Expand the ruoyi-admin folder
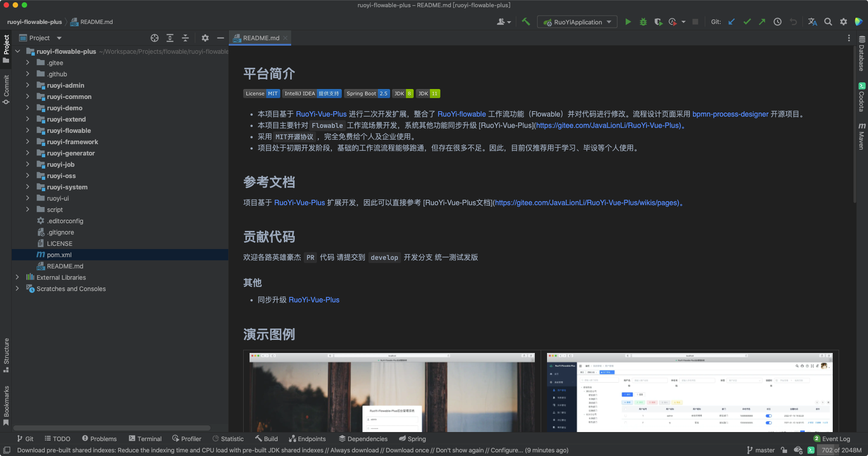Image resolution: width=868 pixels, height=456 pixels. click(x=28, y=85)
